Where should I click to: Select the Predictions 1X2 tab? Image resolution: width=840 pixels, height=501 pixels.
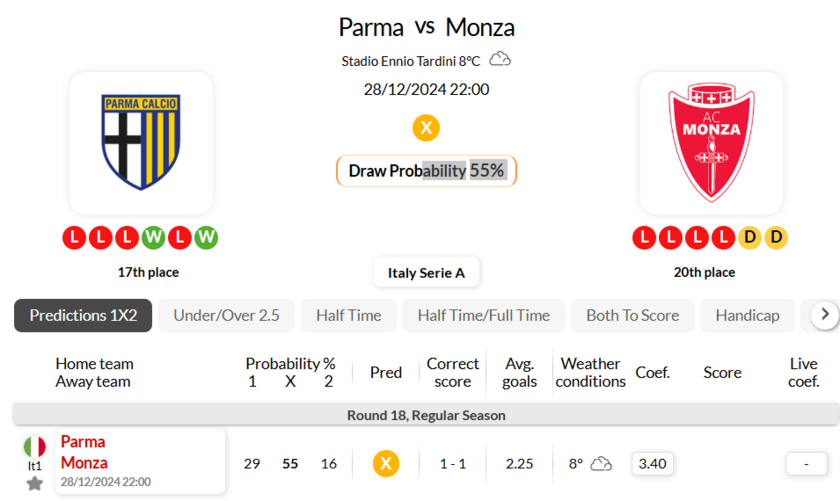point(83,315)
